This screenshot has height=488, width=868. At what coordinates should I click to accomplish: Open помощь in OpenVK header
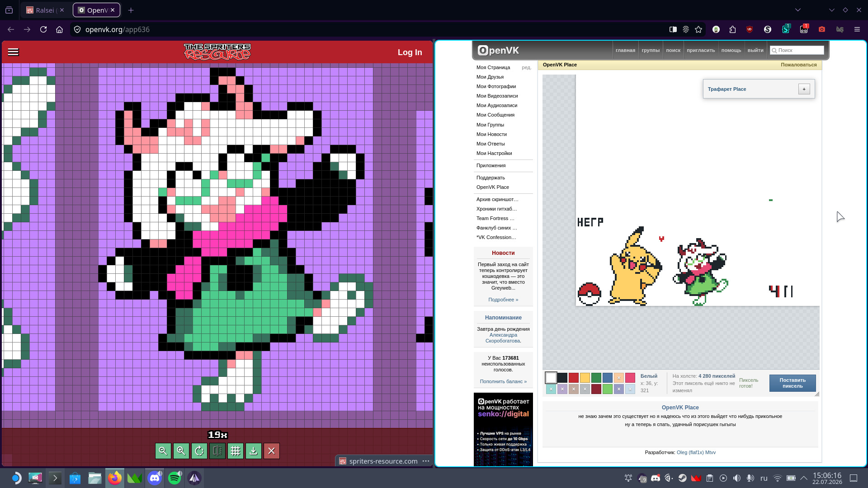pos(731,50)
